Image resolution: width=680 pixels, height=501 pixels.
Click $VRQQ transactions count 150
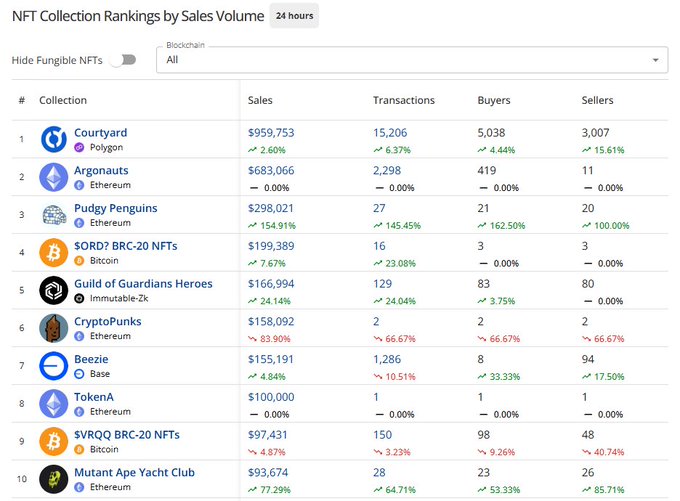pyautogui.click(x=382, y=435)
